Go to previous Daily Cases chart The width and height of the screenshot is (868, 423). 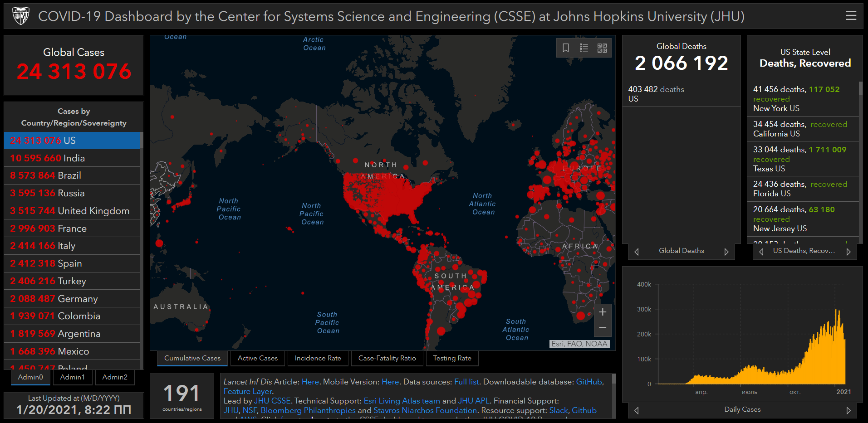tap(637, 410)
